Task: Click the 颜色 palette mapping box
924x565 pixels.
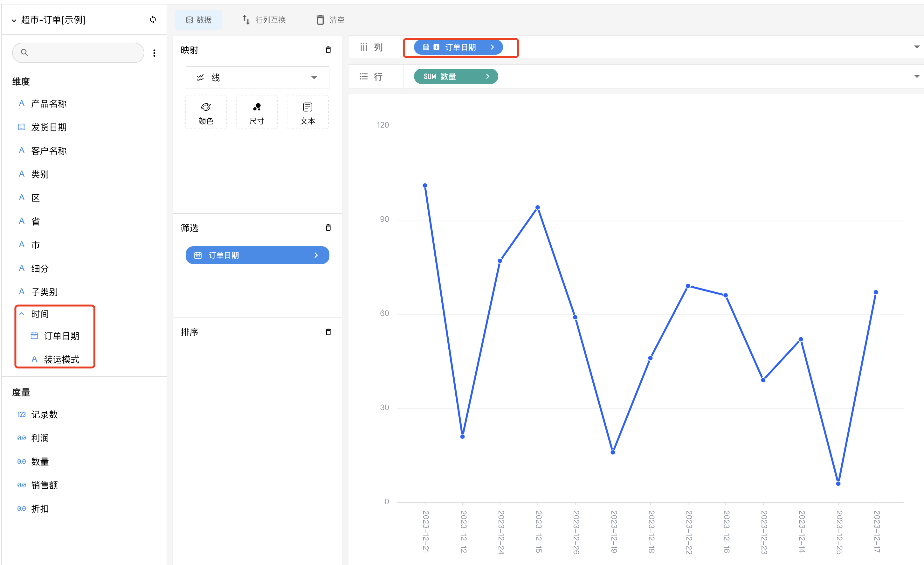Action: [x=206, y=113]
